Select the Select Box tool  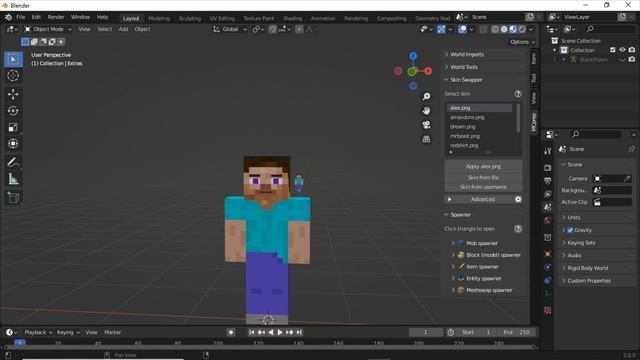click(x=13, y=60)
